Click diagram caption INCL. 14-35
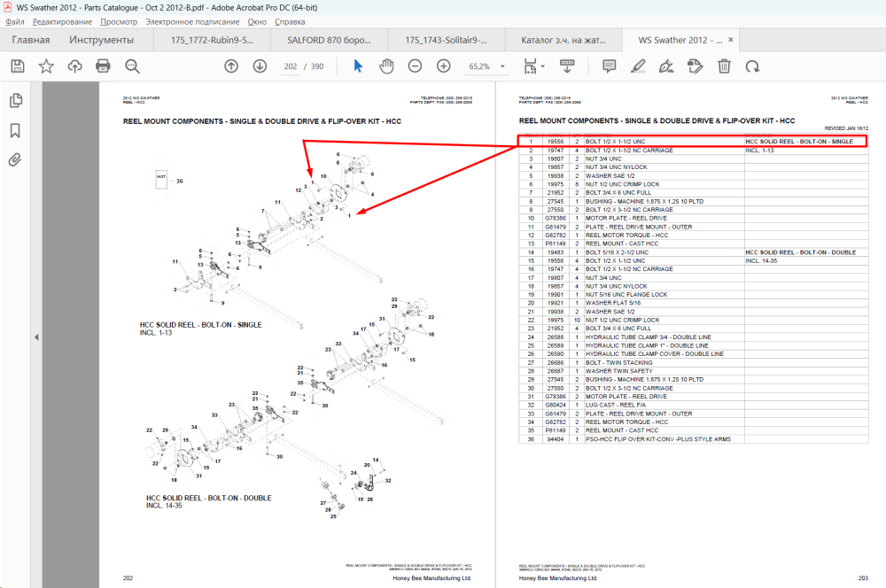This screenshot has width=886, height=588. [164, 506]
